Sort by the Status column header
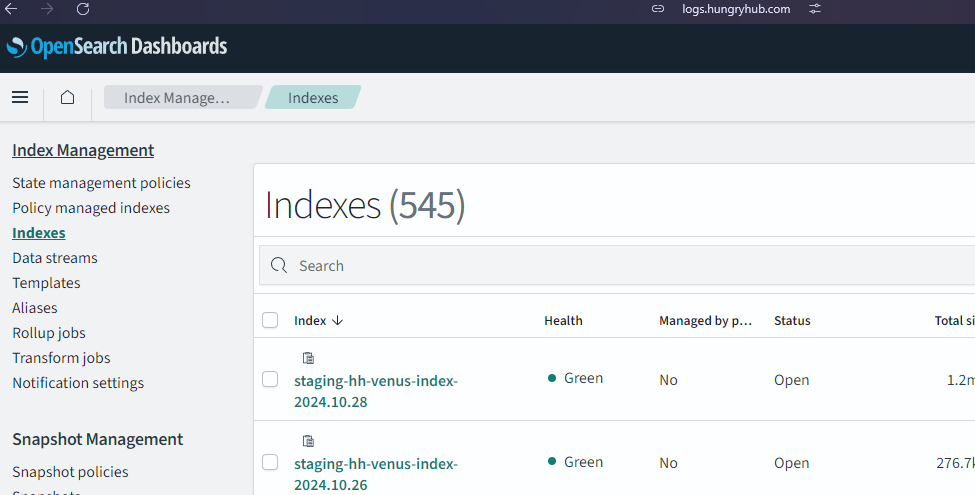975x495 pixels. coord(792,321)
